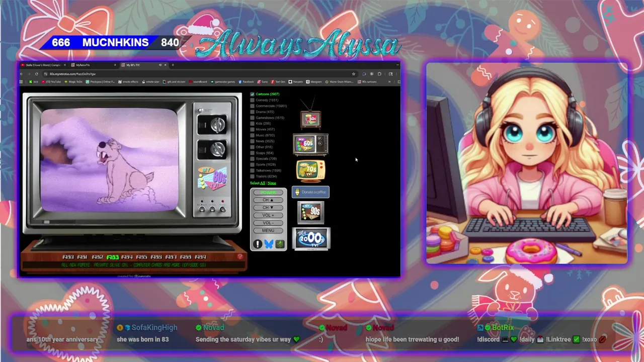Screen dimensions: 644x362
Task: Check the Kids category checkbox
Action: click(253, 123)
